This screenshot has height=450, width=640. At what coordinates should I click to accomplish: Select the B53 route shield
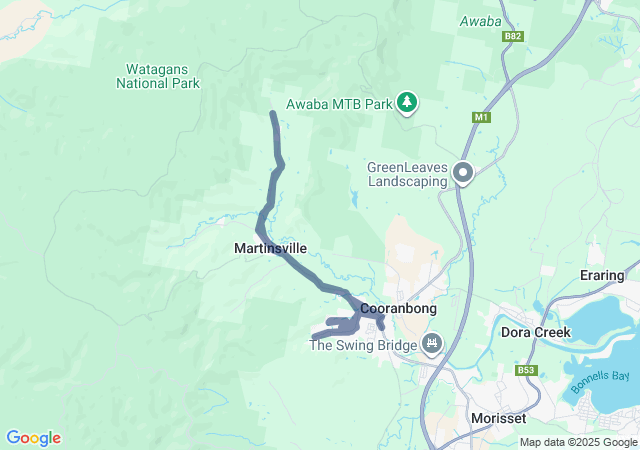[526, 370]
